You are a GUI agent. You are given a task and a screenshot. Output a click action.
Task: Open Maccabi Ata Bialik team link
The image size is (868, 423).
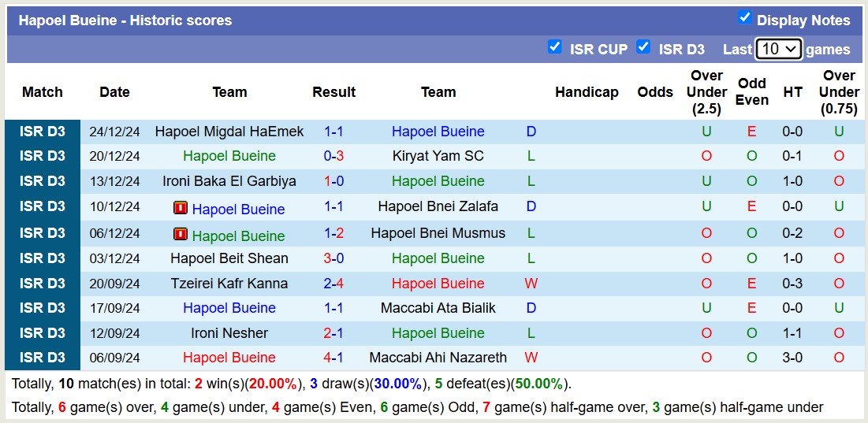pyautogui.click(x=438, y=308)
